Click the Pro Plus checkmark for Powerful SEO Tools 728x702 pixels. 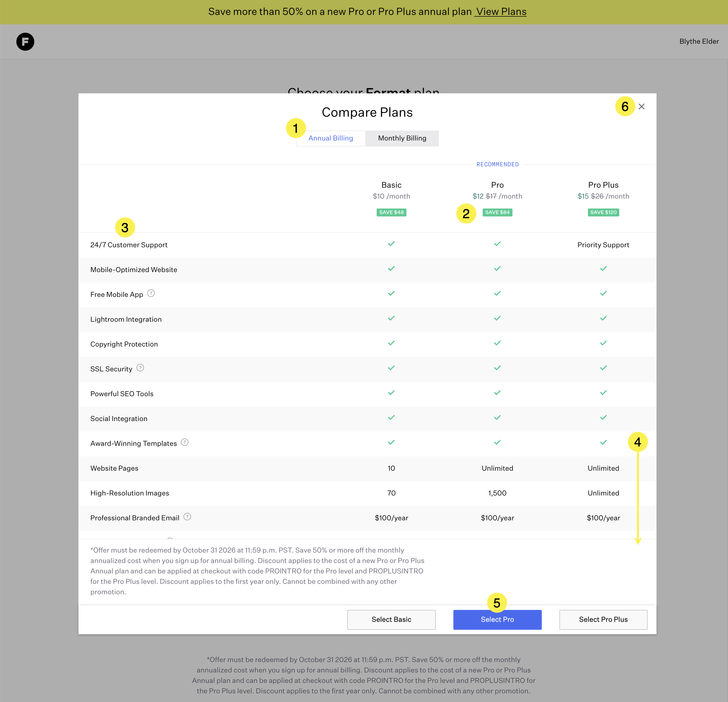(x=603, y=393)
